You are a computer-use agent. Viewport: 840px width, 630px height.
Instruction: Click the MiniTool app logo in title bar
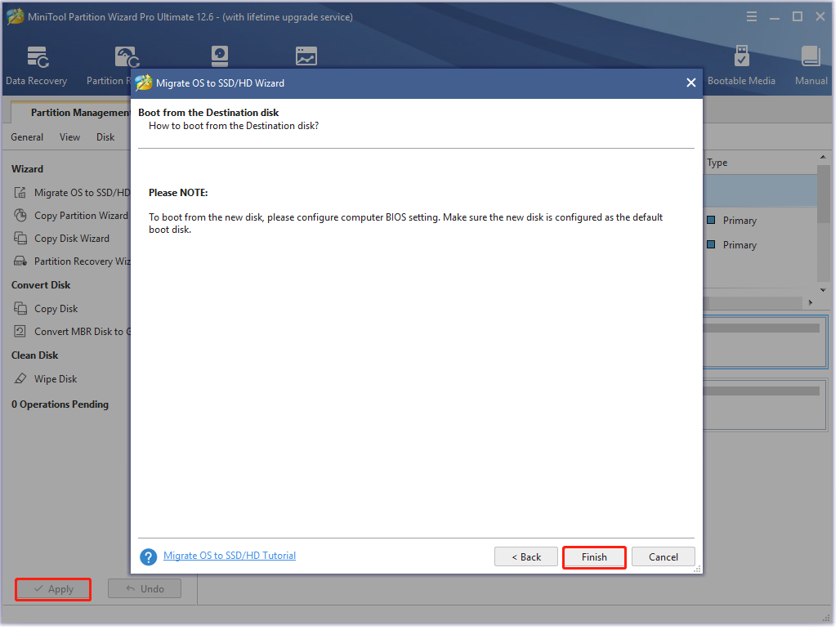tap(15, 16)
